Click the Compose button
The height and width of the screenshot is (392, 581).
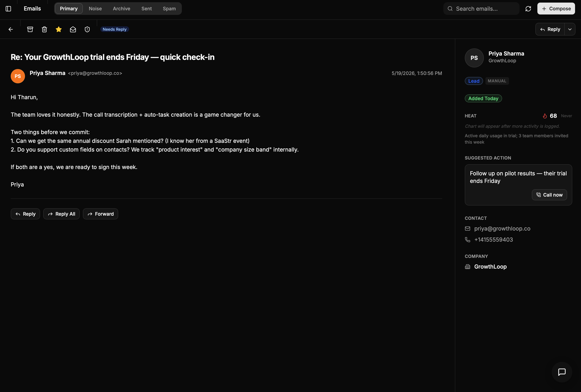tap(556, 9)
